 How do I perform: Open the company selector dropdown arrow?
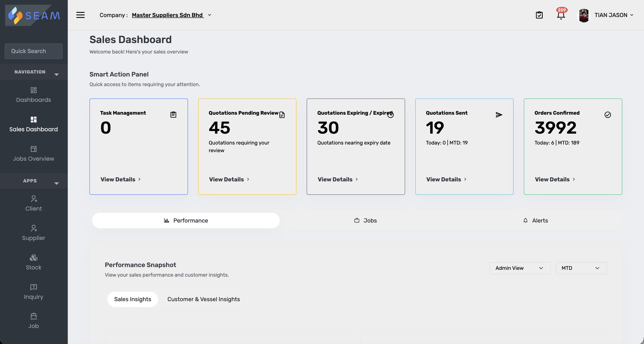tap(210, 15)
